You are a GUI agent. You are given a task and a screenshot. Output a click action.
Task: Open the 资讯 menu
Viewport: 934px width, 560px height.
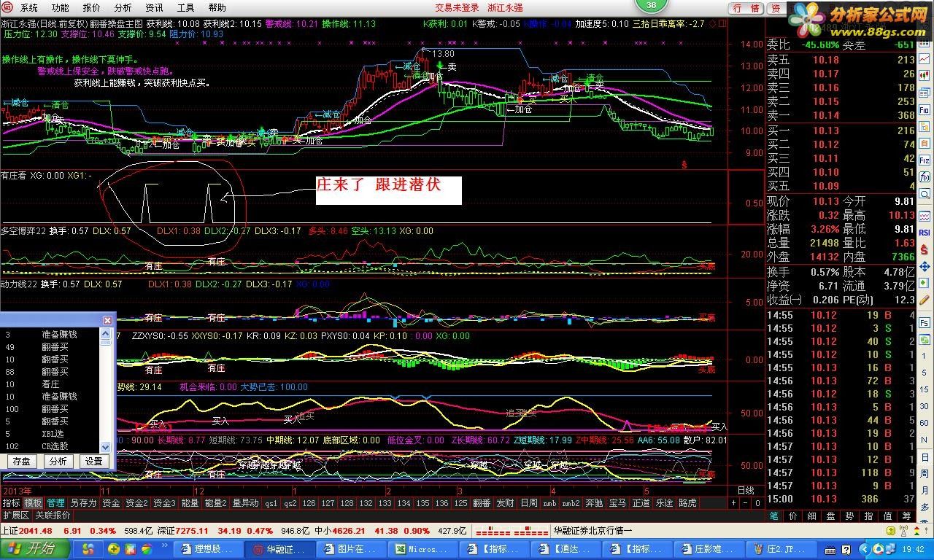click(x=155, y=8)
